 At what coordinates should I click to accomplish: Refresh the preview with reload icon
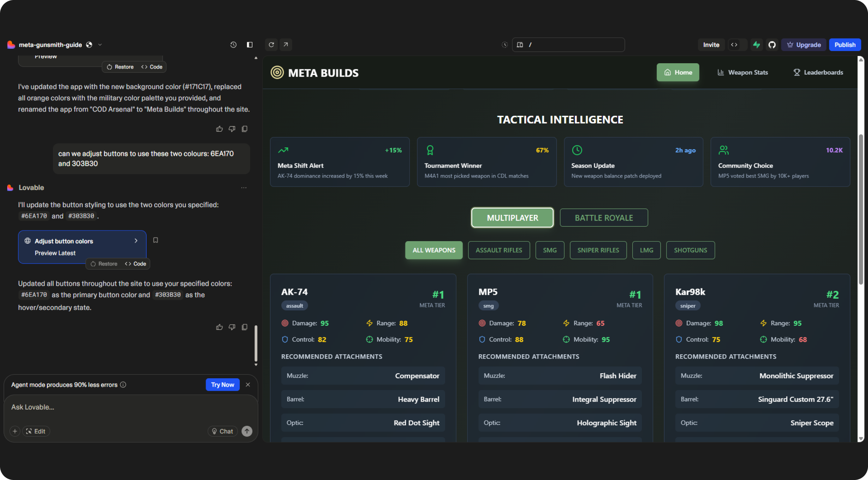(271, 45)
